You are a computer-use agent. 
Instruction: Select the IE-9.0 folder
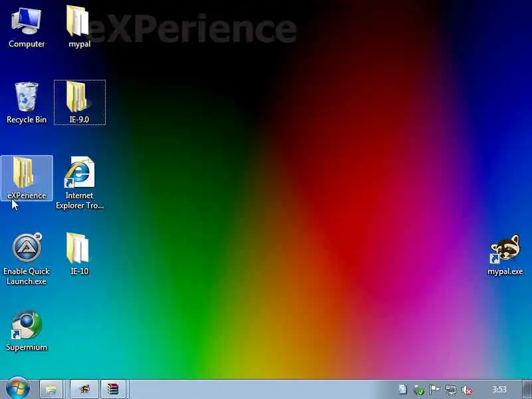tap(79, 102)
